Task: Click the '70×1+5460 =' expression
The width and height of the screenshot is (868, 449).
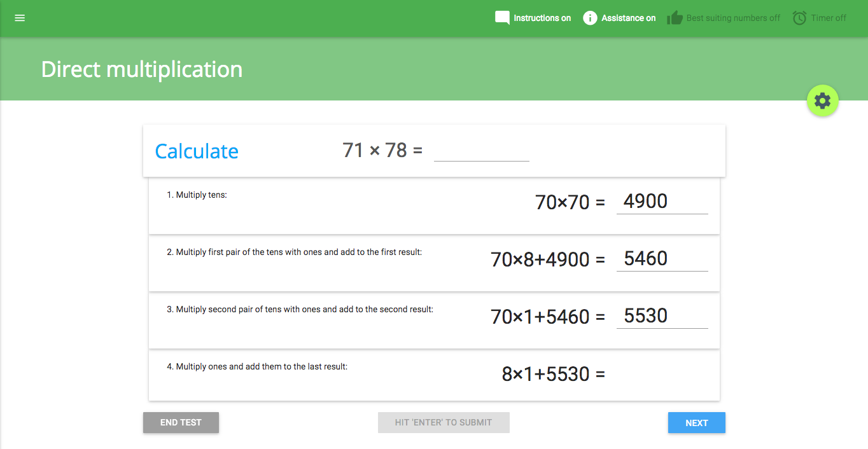Action: (x=548, y=317)
